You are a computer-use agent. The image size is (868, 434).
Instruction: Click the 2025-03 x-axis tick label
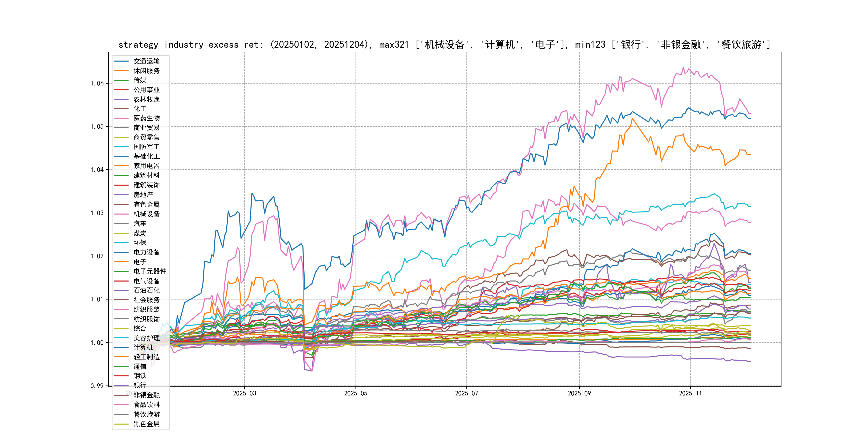point(244,393)
